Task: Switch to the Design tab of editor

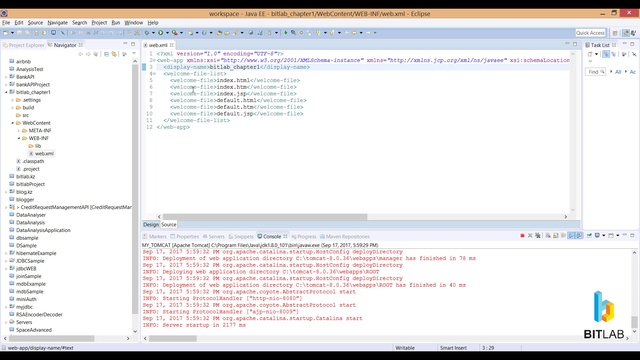Action: tap(151, 224)
